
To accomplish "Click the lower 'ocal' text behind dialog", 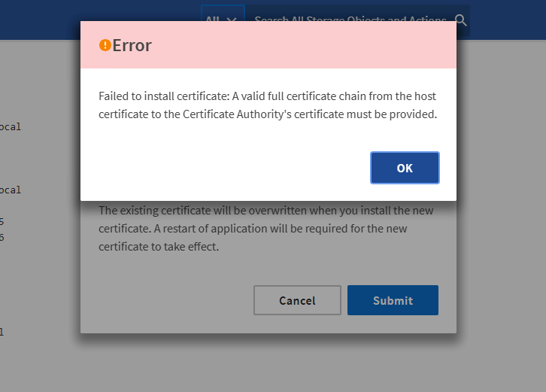I will pyautogui.click(x=11, y=190).
